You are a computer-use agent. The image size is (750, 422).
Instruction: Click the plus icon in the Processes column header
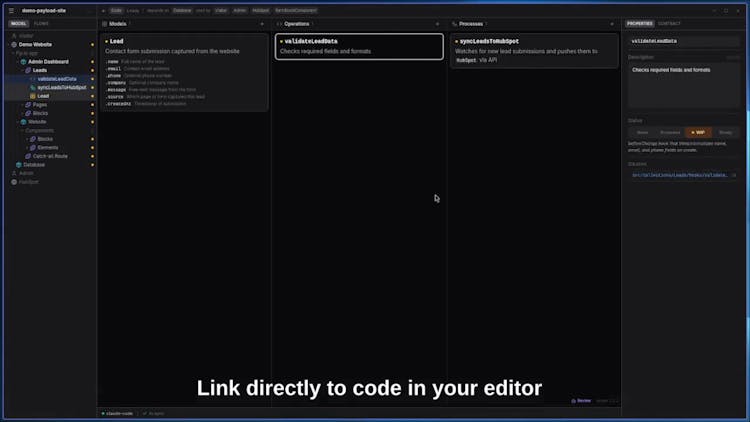(613, 23)
